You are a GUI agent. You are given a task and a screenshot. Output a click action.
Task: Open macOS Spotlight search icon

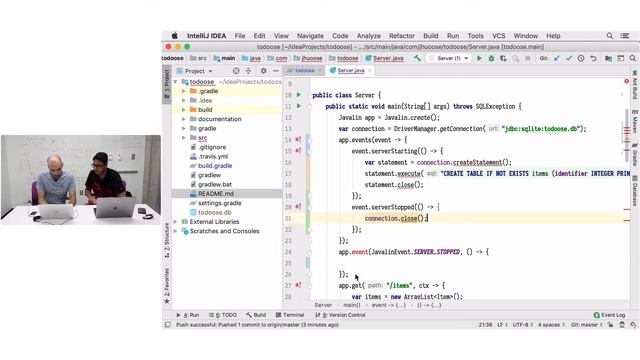[609, 36]
